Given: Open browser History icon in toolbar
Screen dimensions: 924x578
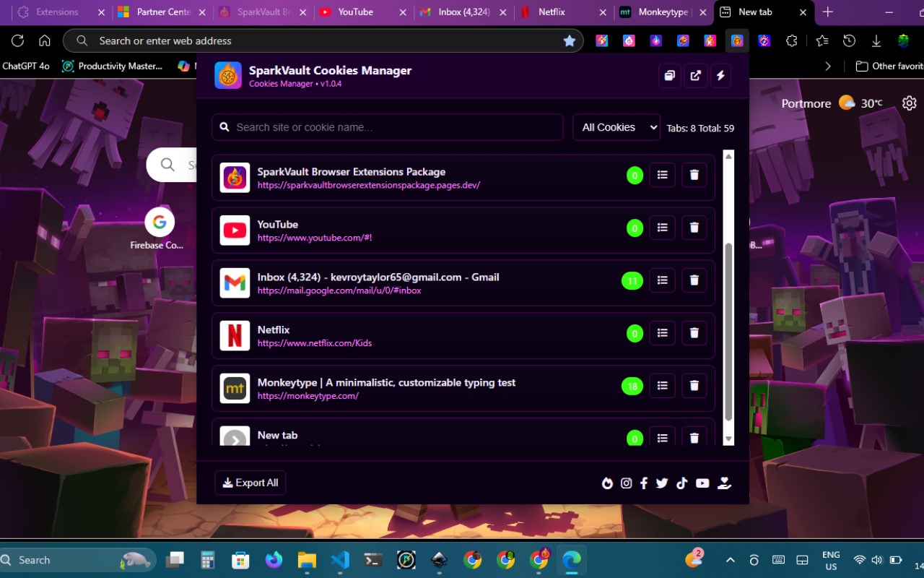Looking at the screenshot, I should pos(850,41).
